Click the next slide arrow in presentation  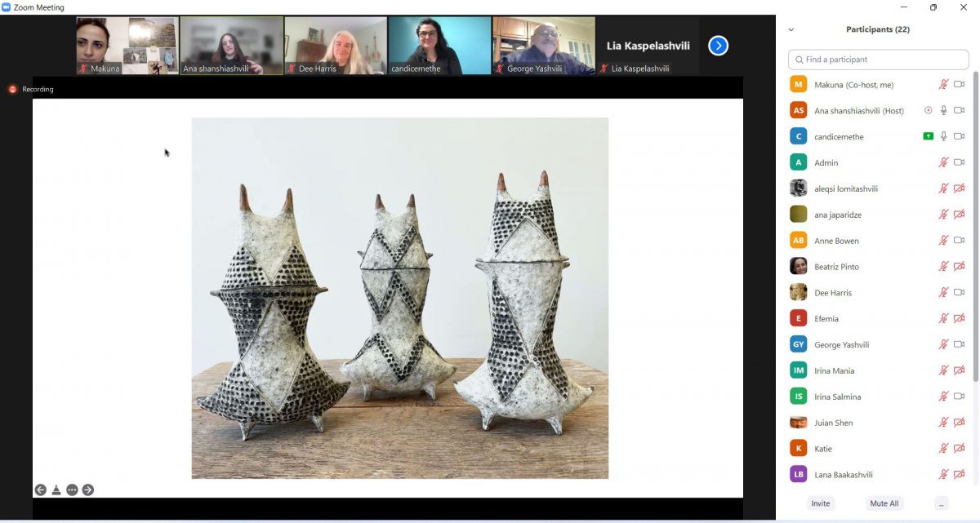pos(88,490)
